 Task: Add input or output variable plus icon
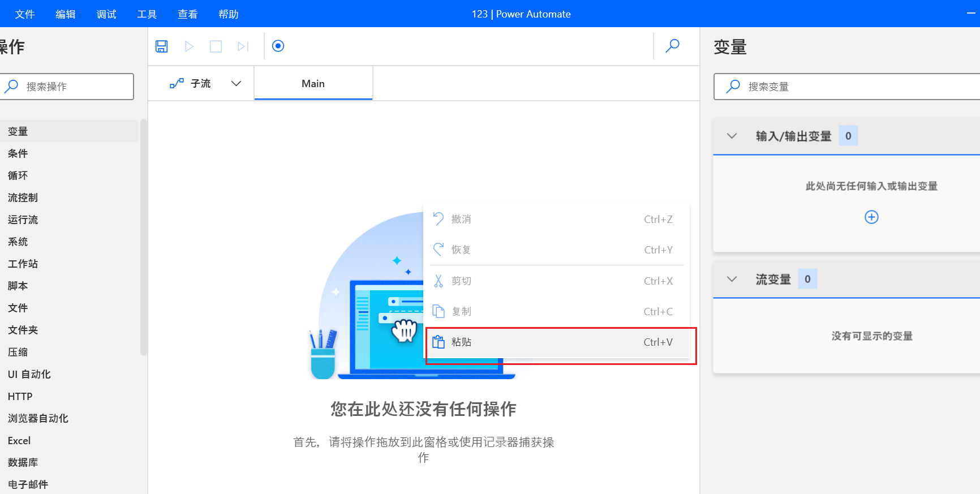pyautogui.click(x=871, y=217)
